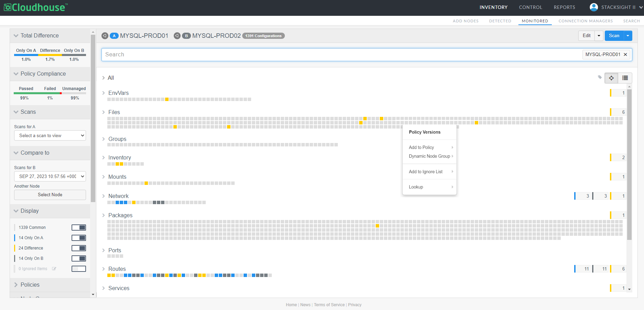Click the yellow difference square in Mounts

pos(146,183)
